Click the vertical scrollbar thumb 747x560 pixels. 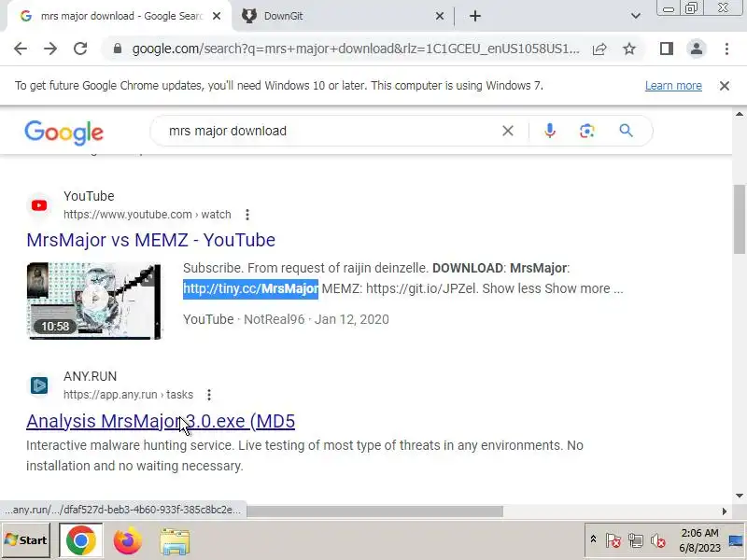[740, 219]
